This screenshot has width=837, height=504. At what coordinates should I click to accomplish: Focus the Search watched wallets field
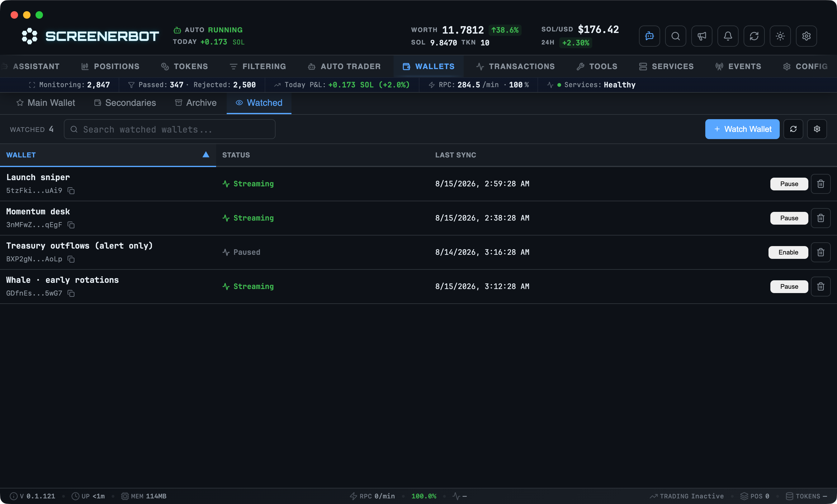(x=169, y=129)
